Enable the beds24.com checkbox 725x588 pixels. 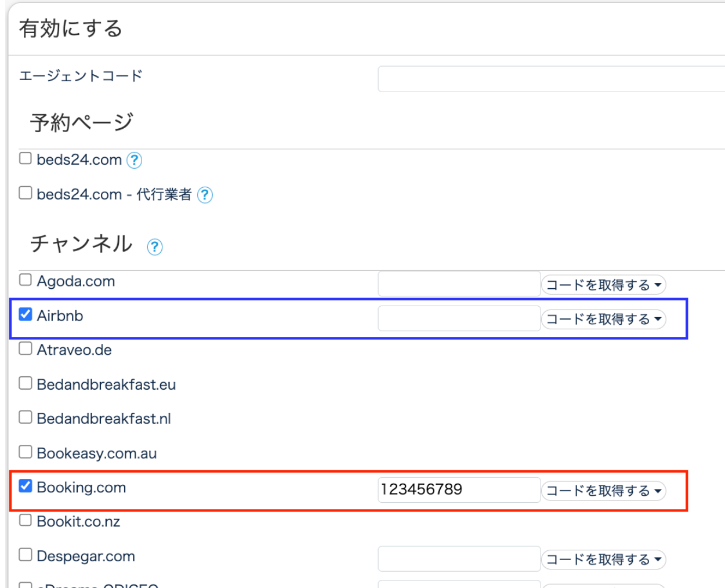[26, 159]
